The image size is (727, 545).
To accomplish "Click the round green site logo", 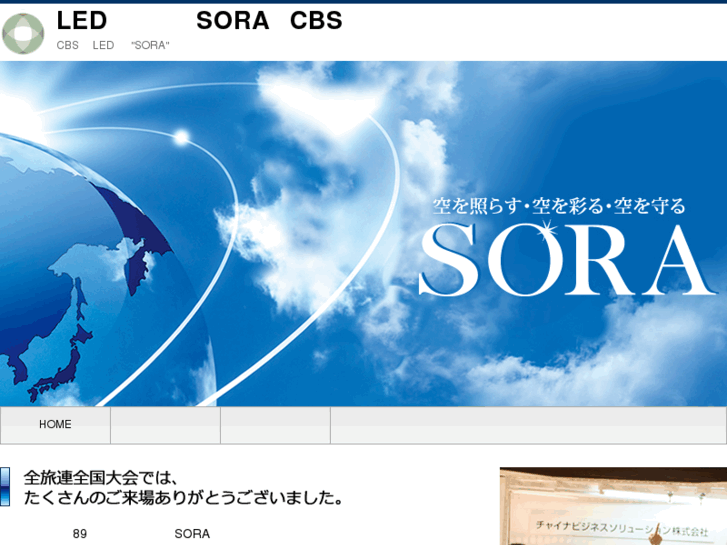I will pos(23,33).
